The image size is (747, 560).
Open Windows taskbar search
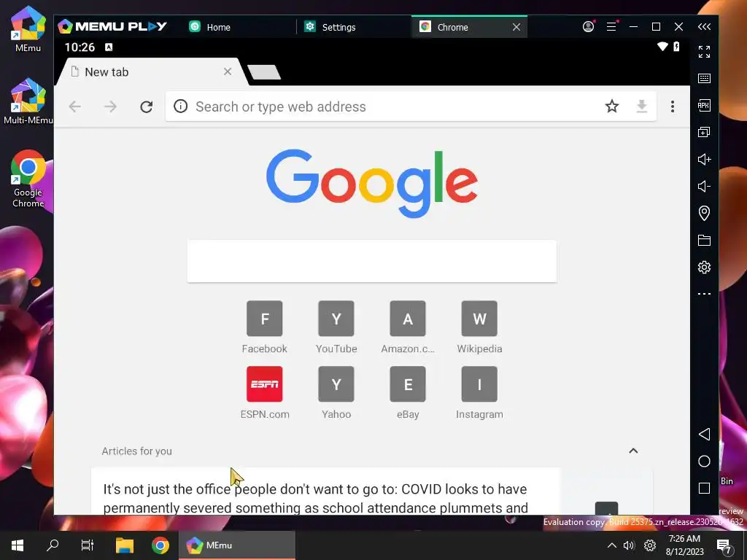[53, 545]
